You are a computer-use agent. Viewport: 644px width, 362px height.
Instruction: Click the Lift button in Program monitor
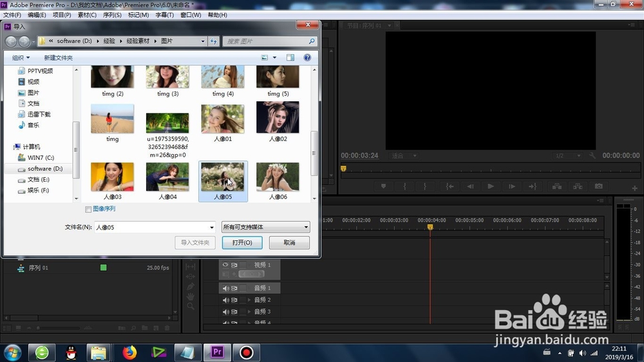coord(557,187)
